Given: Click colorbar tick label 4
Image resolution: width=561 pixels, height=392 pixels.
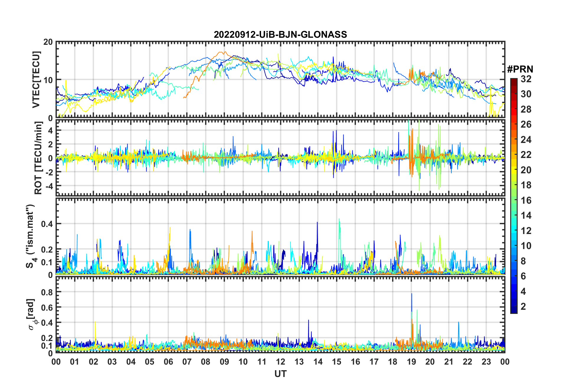Looking at the screenshot, I should (x=523, y=291).
